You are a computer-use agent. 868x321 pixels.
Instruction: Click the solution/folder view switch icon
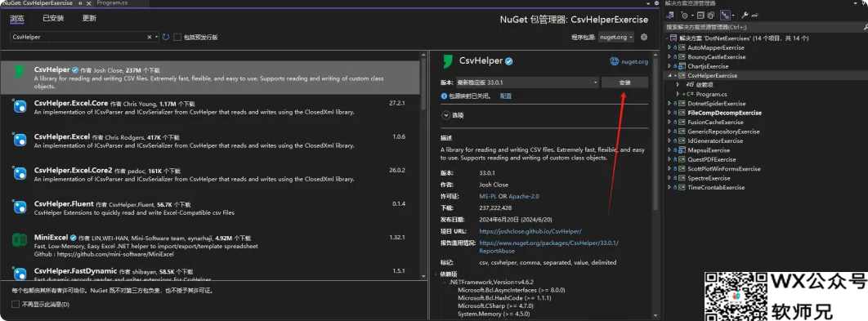tap(670, 16)
